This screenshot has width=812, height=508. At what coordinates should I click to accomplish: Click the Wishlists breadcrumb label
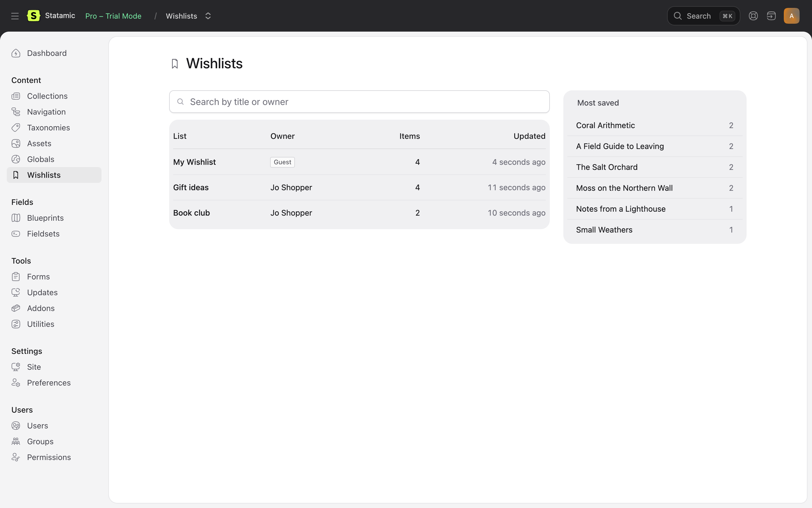182,16
